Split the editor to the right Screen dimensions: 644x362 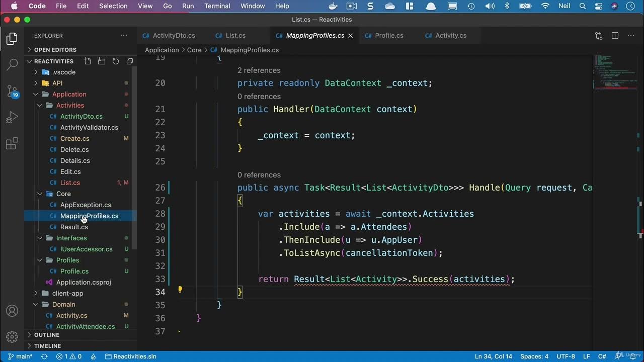click(x=615, y=36)
